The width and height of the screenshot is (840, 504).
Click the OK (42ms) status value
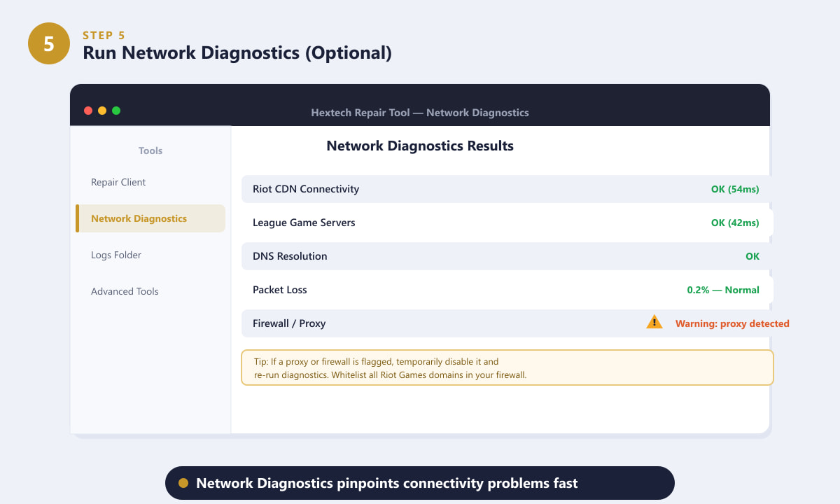735,223
